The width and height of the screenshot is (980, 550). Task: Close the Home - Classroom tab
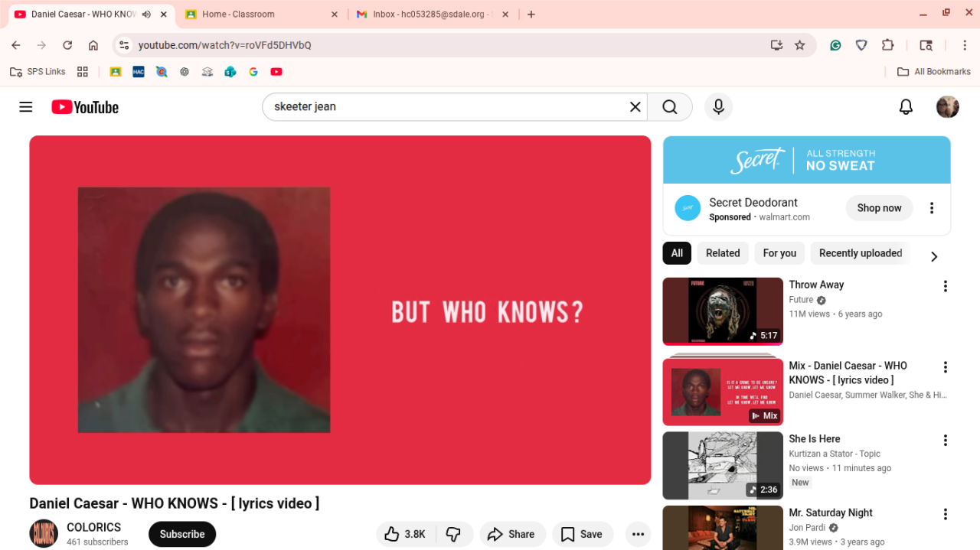click(334, 15)
